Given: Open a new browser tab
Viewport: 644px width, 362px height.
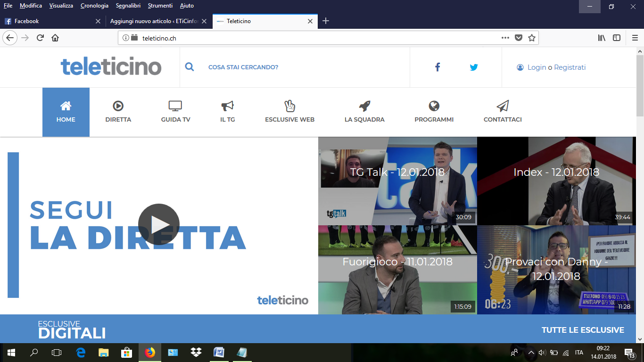Looking at the screenshot, I should pyautogui.click(x=325, y=21).
